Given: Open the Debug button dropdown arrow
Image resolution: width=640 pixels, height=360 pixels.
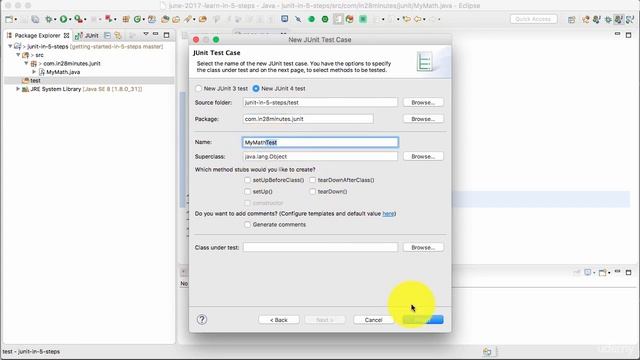Looking at the screenshot, I should pyautogui.click(x=55, y=20).
